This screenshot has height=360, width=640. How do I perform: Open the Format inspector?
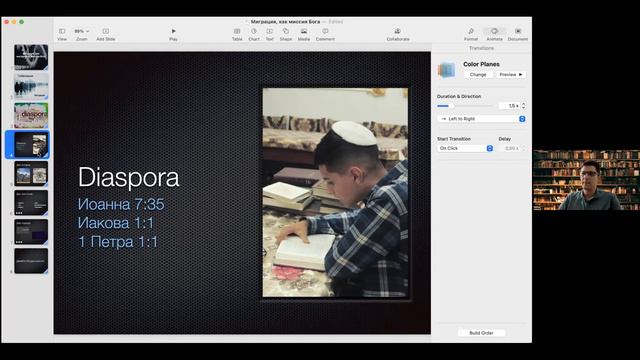pos(471,34)
